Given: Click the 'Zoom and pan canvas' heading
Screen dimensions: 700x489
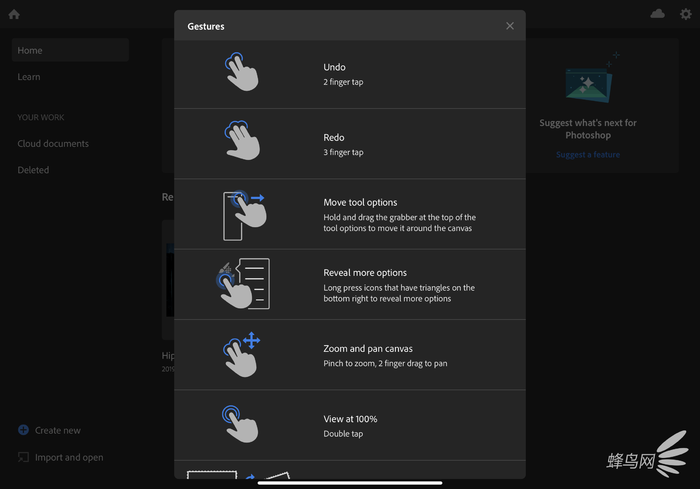Looking at the screenshot, I should click(368, 348).
